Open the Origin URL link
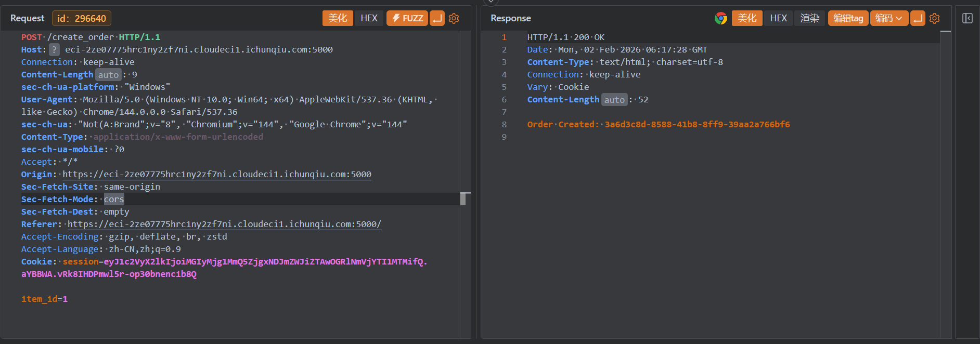980x344 pixels. click(x=217, y=175)
